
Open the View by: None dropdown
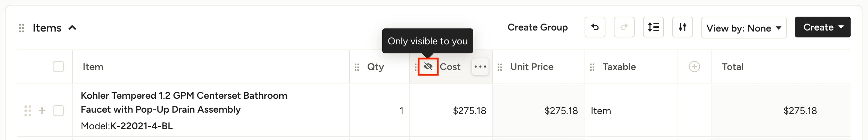744,28
